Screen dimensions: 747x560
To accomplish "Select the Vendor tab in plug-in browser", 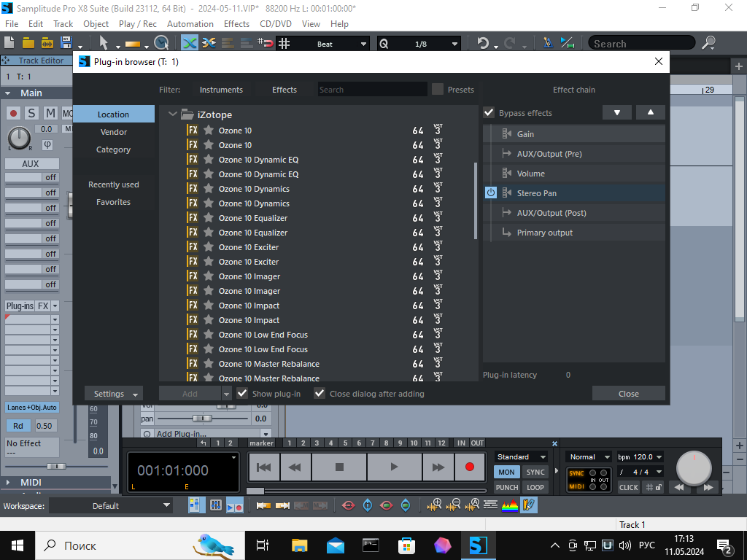I will click(113, 132).
